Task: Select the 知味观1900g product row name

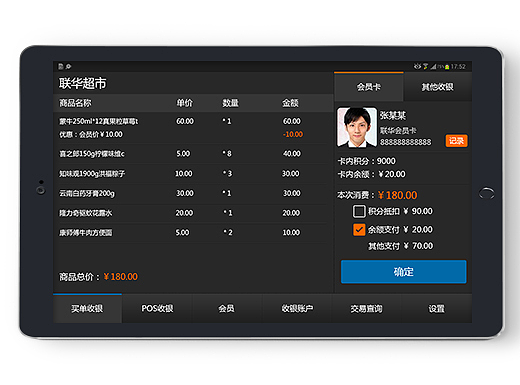Action: click(x=92, y=174)
